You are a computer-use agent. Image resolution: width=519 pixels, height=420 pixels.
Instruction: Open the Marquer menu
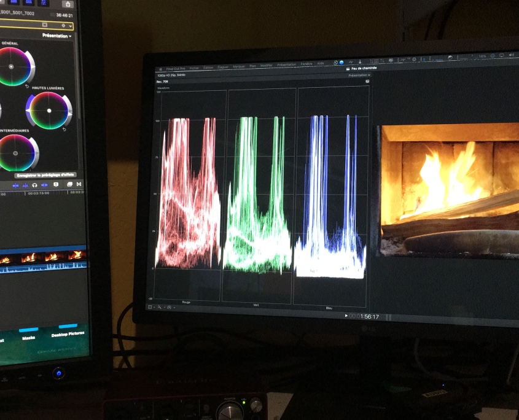click(239, 66)
